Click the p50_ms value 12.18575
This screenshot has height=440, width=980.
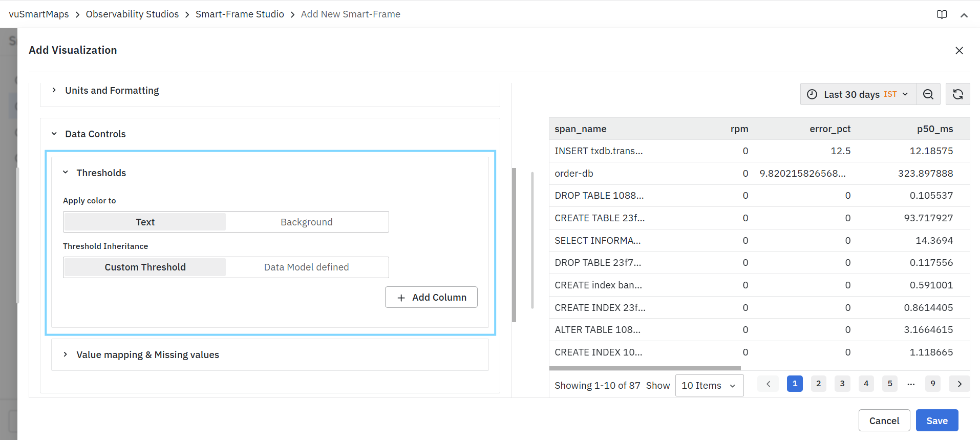(x=931, y=151)
